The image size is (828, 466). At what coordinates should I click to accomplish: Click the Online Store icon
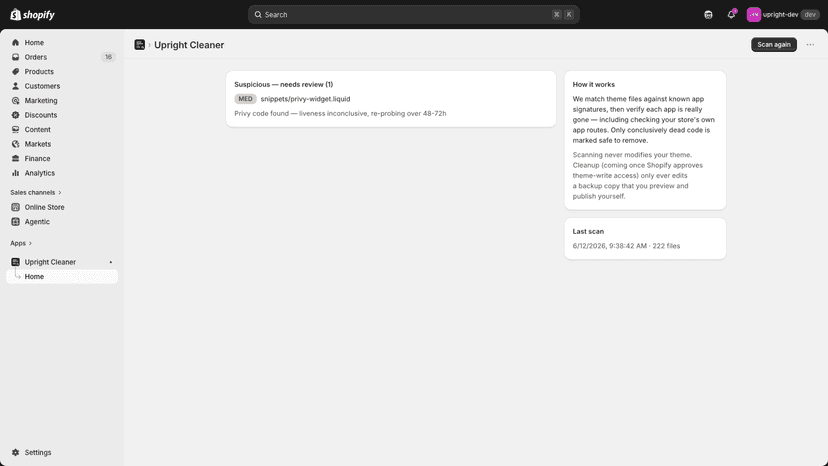(15, 207)
